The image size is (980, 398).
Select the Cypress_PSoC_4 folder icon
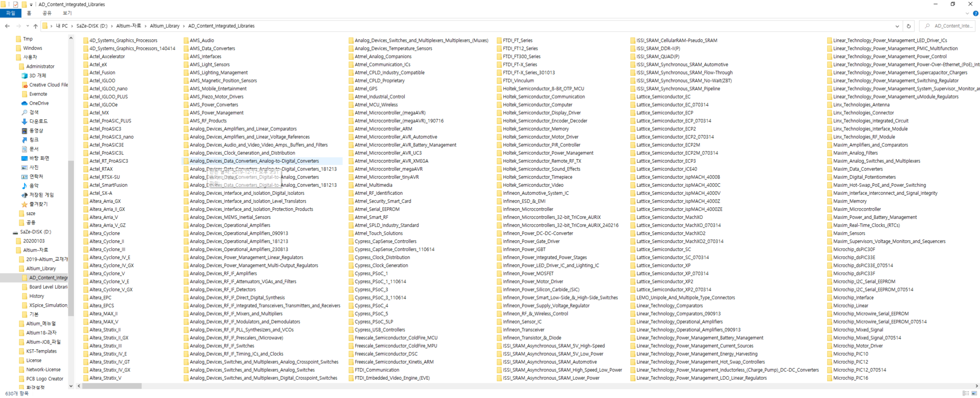(x=351, y=306)
